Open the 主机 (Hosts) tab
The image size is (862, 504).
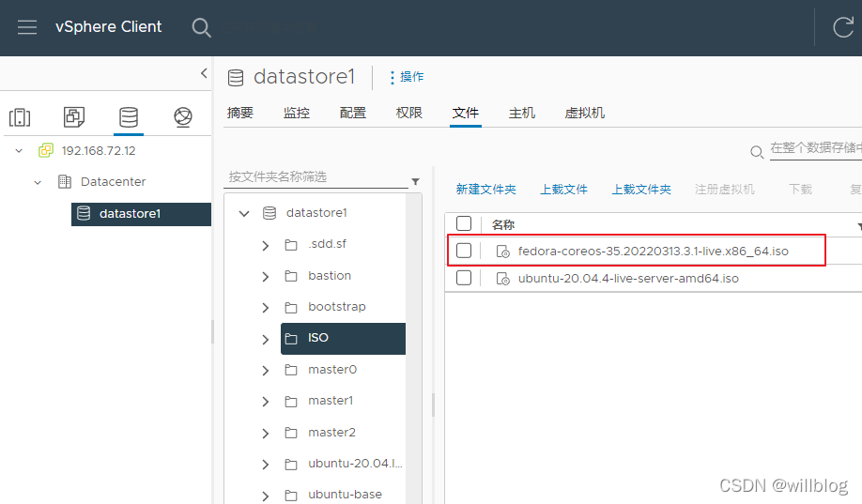point(522,114)
